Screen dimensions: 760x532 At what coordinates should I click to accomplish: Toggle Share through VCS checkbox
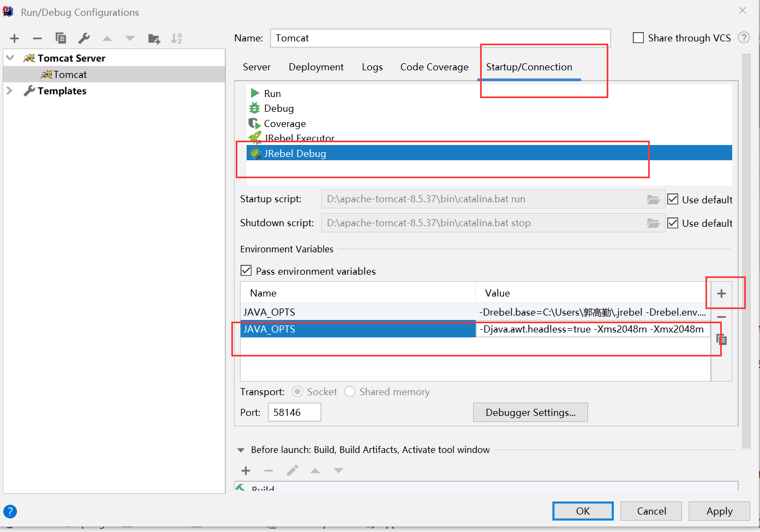tap(638, 38)
